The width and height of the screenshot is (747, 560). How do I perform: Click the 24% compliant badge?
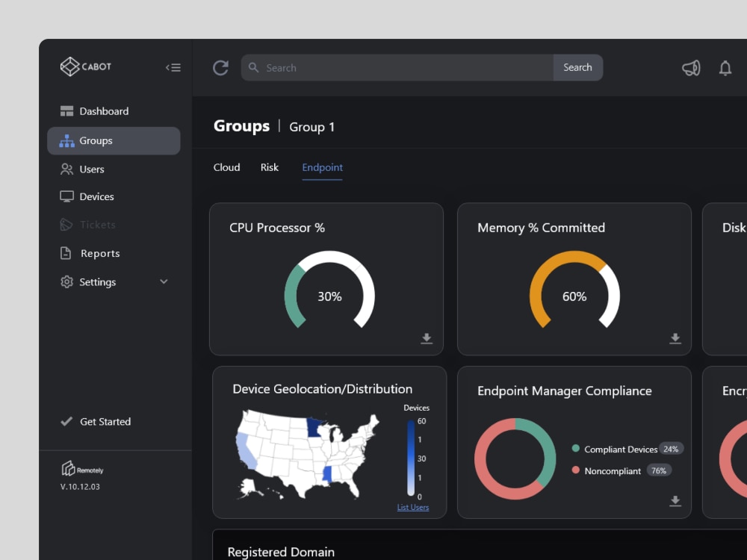click(x=671, y=449)
